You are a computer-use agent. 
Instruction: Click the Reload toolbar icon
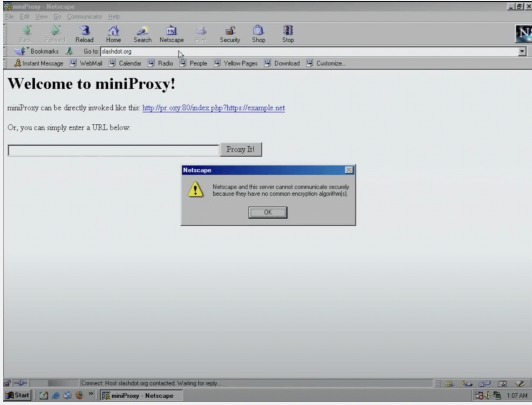click(85, 34)
